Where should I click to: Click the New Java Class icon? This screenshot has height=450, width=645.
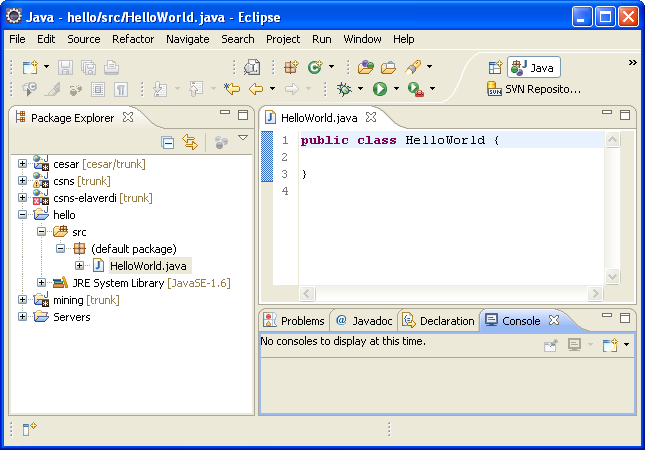click(x=315, y=67)
